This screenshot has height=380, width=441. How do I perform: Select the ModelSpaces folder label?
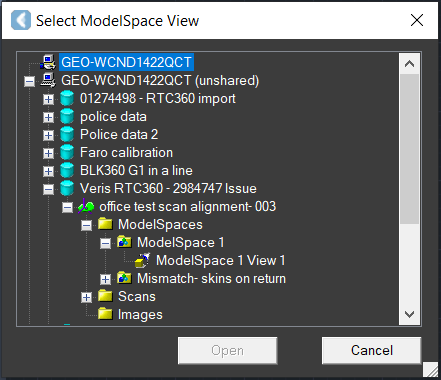point(160,224)
